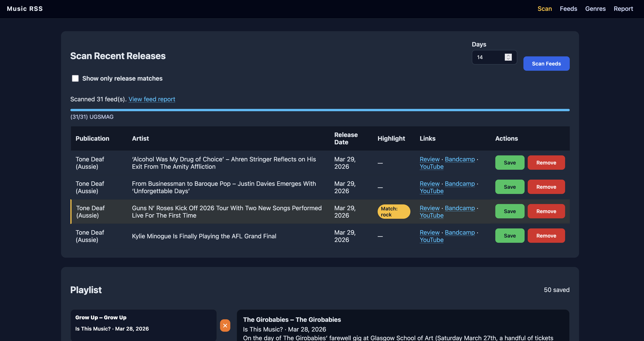Viewport: 644px width, 341px height.
Task: Increment the Days stepper up arrow
Action: (508, 55)
